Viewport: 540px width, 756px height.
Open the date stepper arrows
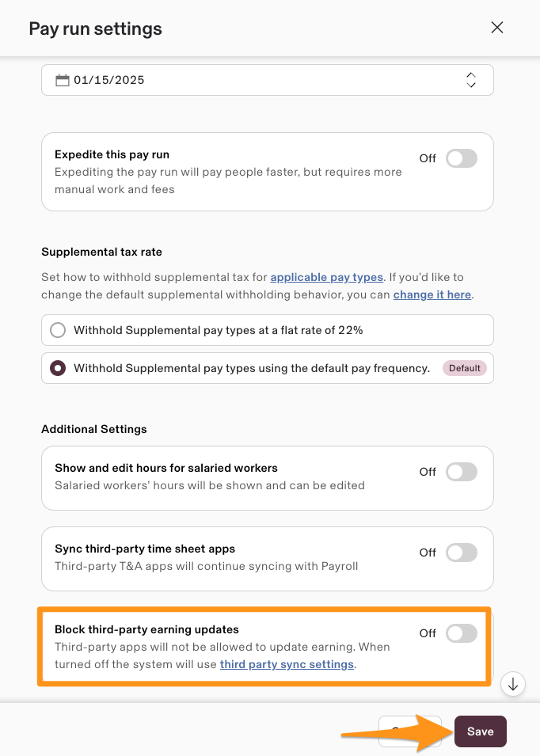(x=471, y=80)
